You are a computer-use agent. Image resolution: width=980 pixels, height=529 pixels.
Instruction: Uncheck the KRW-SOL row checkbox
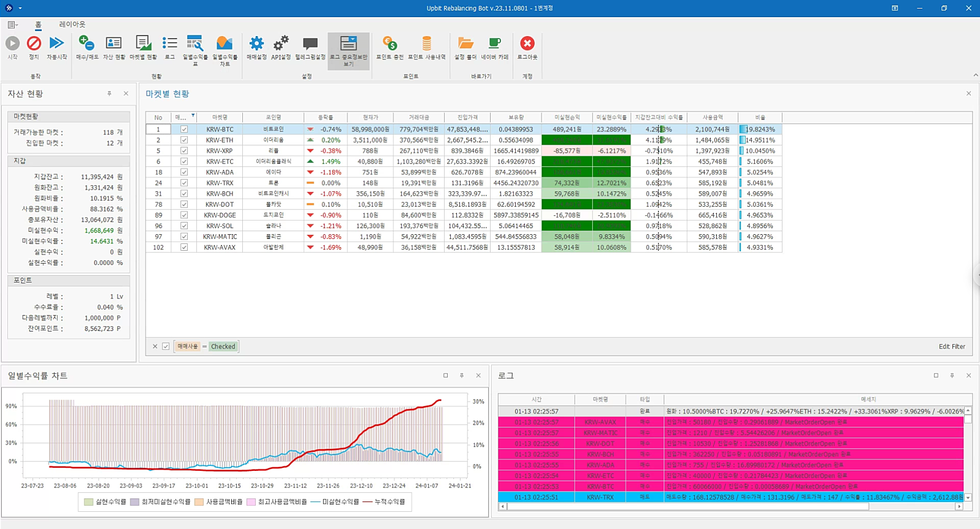184,226
